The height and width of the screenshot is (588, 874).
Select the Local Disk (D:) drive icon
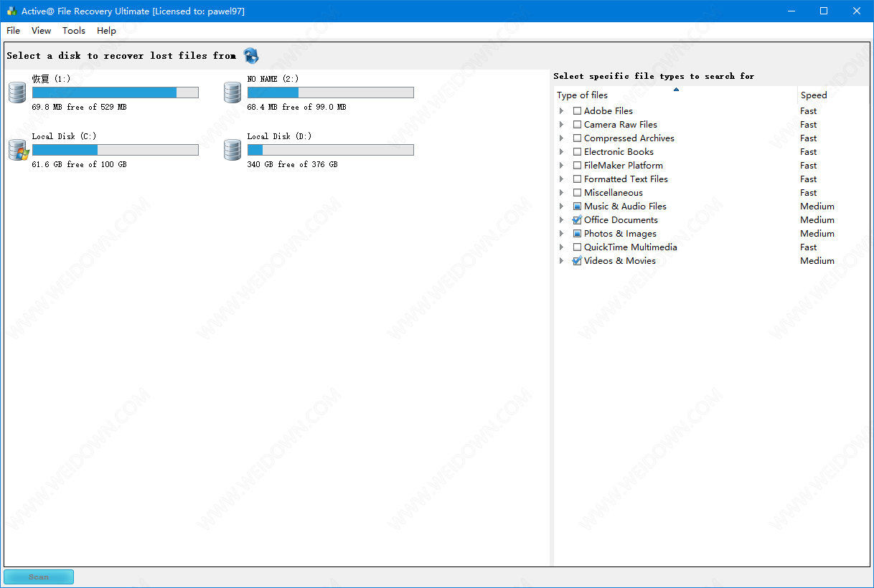tap(232, 150)
